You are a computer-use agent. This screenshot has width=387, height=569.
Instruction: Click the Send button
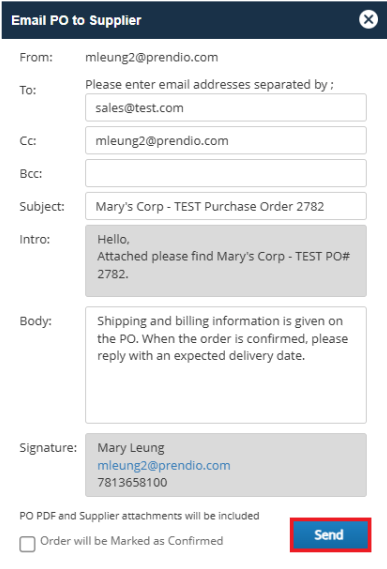coord(330,535)
